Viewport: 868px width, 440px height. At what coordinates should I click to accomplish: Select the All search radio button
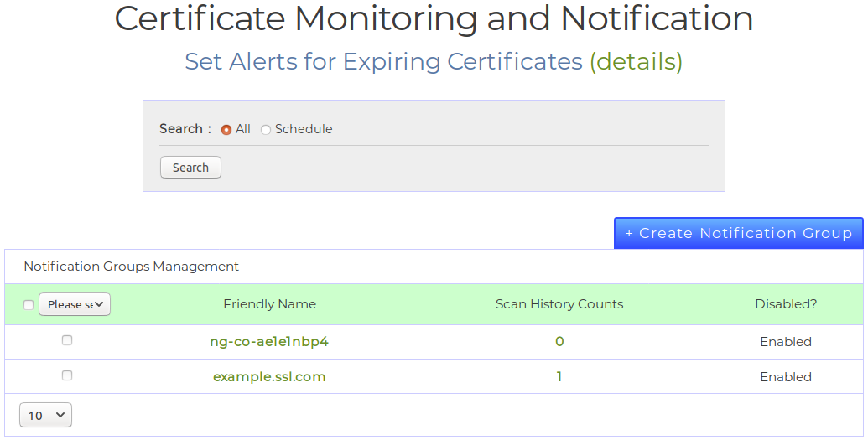[226, 130]
